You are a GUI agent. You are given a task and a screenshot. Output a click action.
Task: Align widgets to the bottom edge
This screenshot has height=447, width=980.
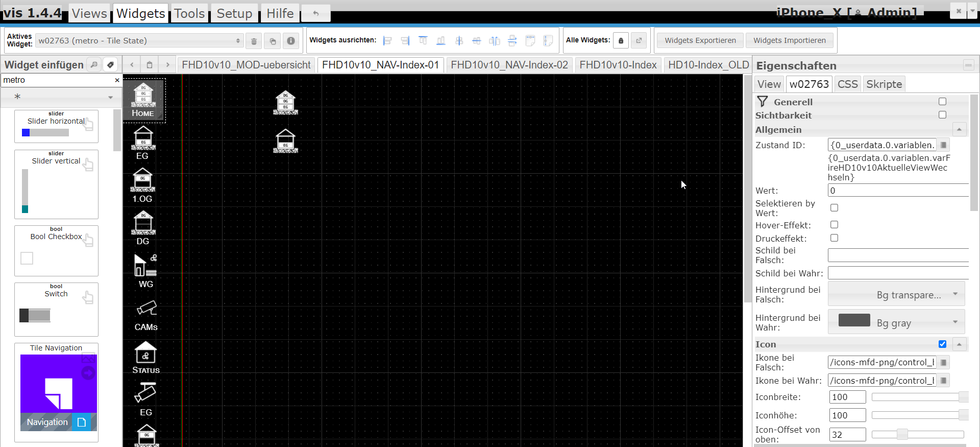pos(441,40)
